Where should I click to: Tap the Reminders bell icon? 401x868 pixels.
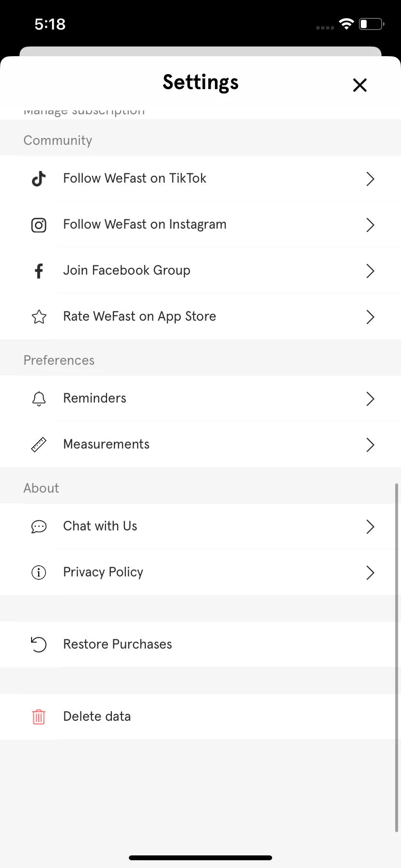click(x=39, y=399)
